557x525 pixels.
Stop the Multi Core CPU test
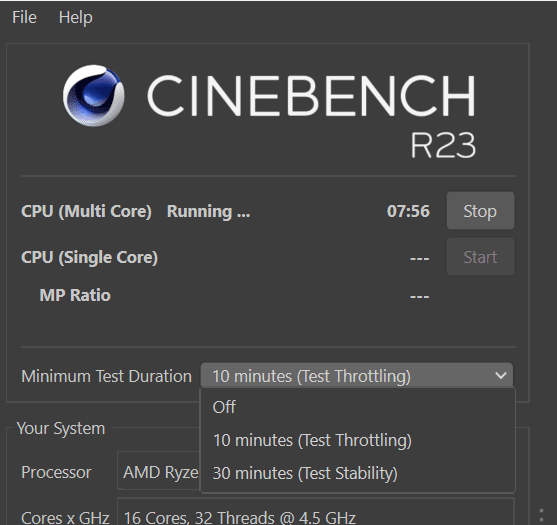[x=480, y=211]
